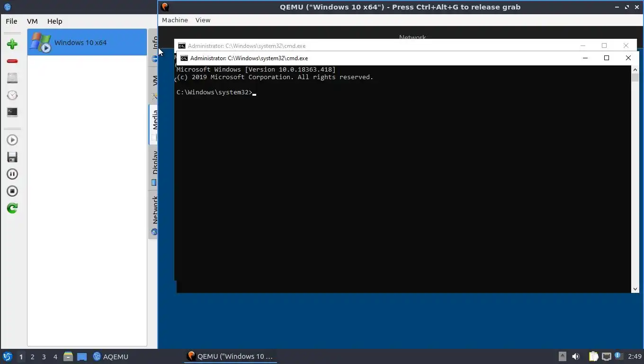Switch to workspace 3
The height and width of the screenshot is (364, 644).
tap(44, 356)
